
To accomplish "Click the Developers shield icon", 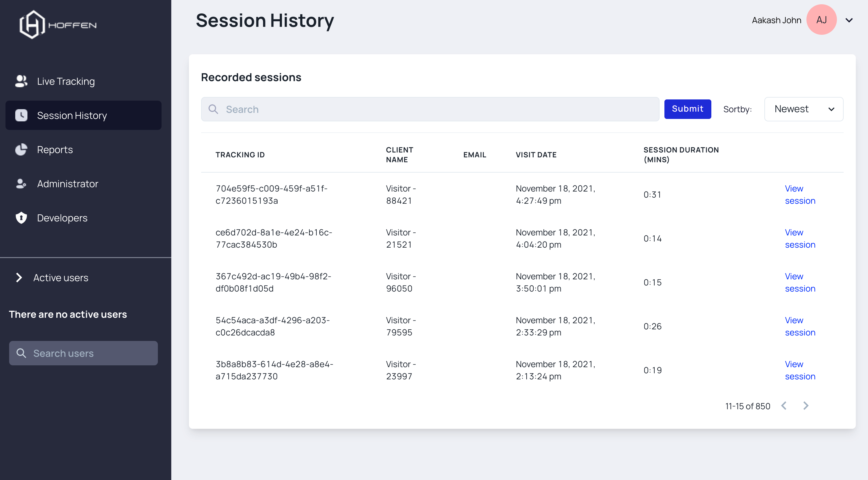I will pos(21,218).
